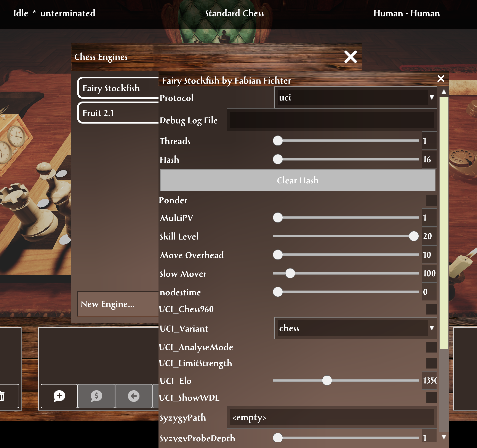Click the Move Overhead slider handle

(x=278, y=254)
